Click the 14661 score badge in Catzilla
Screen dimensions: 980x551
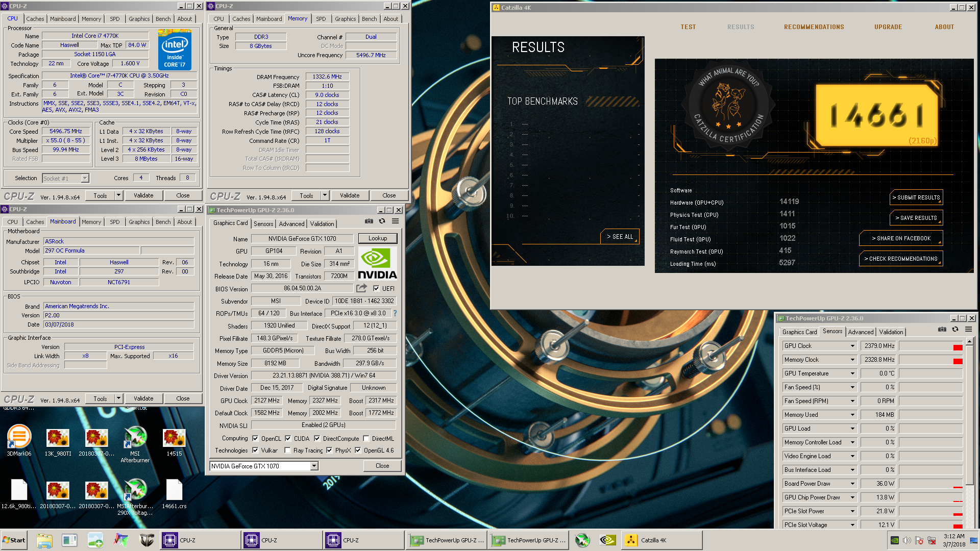coord(877,115)
